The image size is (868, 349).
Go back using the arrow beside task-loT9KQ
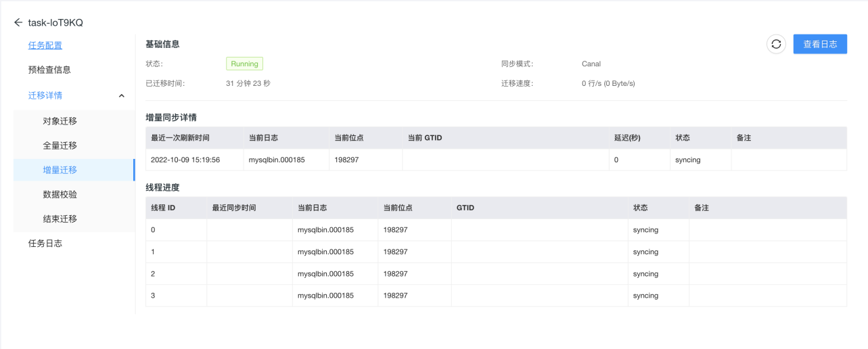coord(18,22)
